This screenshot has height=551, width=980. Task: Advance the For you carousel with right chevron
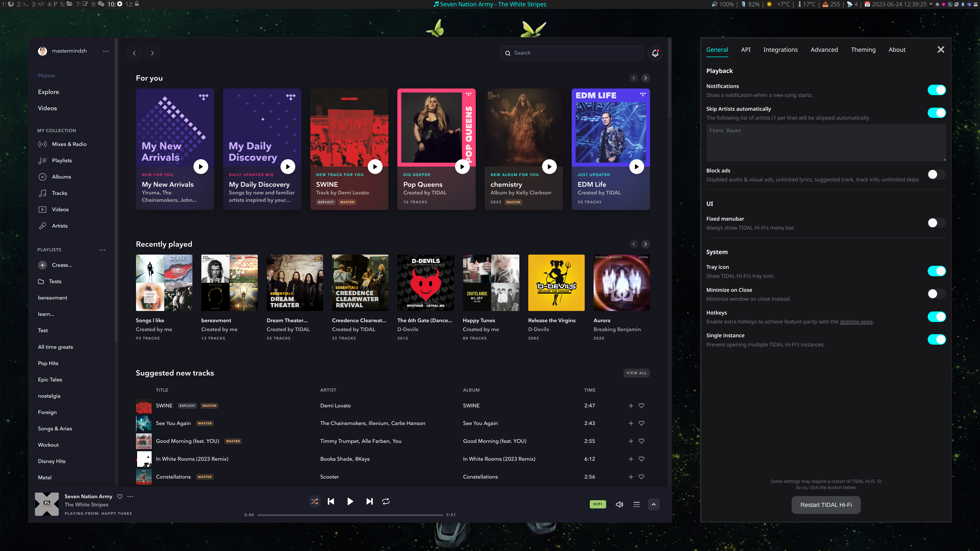tap(645, 78)
